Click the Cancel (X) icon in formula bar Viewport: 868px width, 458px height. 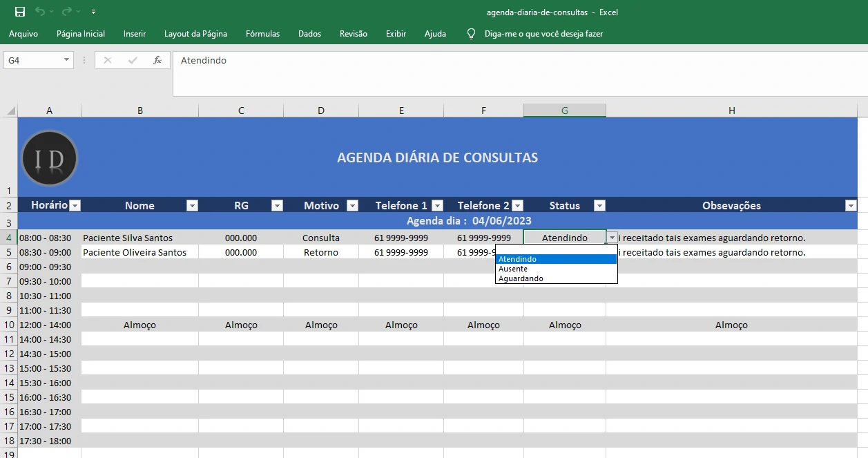click(x=107, y=60)
